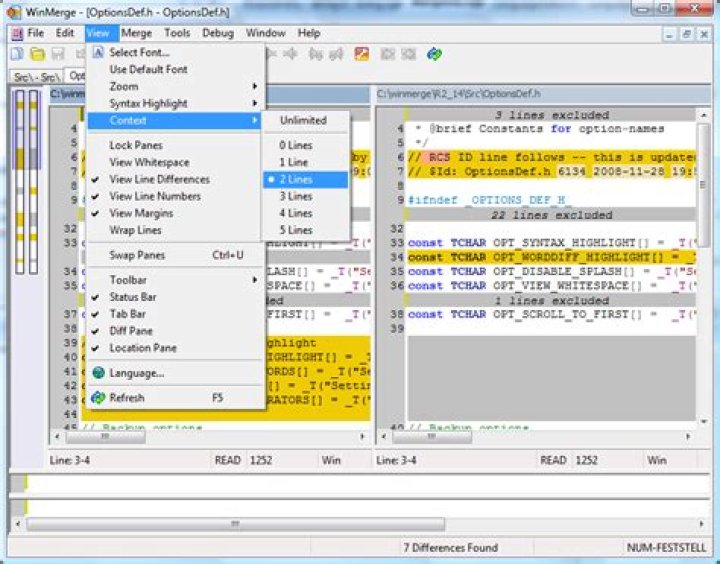The width and height of the screenshot is (720, 564).
Task: Switch to the Src\ - Src\ tab
Action: pyautogui.click(x=36, y=77)
